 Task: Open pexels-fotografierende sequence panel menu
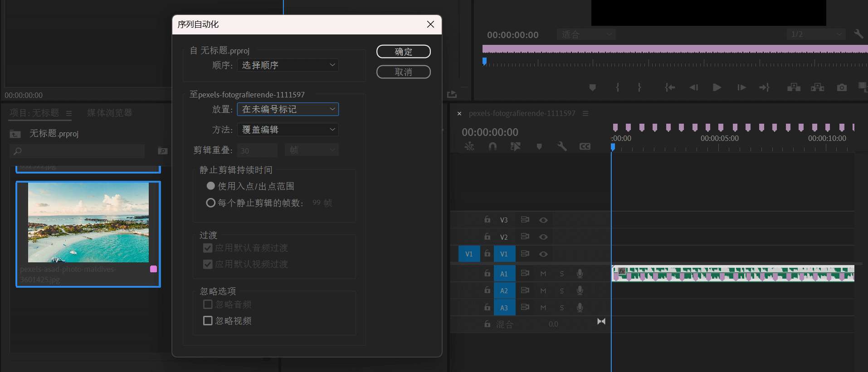pos(585,113)
